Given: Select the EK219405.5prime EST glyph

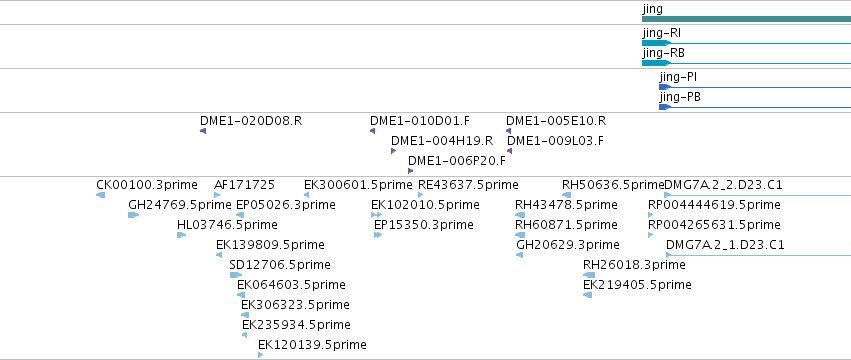Looking at the screenshot, I should 587,295.
